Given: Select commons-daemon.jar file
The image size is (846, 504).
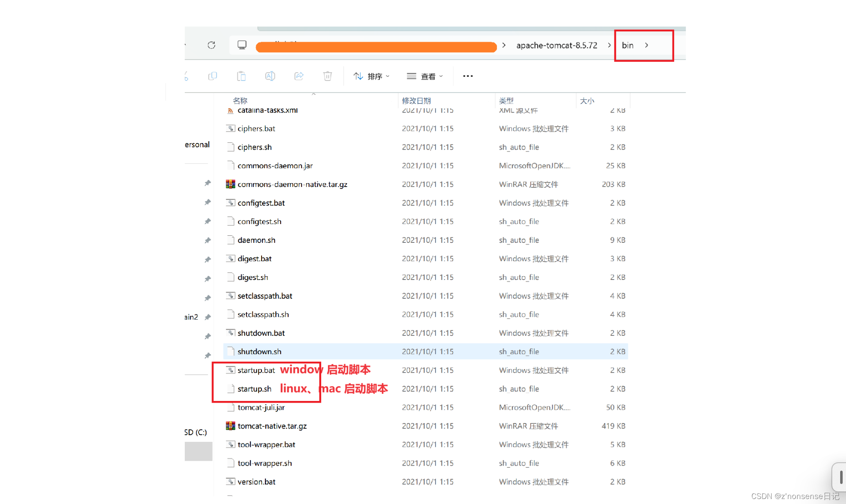Looking at the screenshot, I should click(x=275, y=166).
